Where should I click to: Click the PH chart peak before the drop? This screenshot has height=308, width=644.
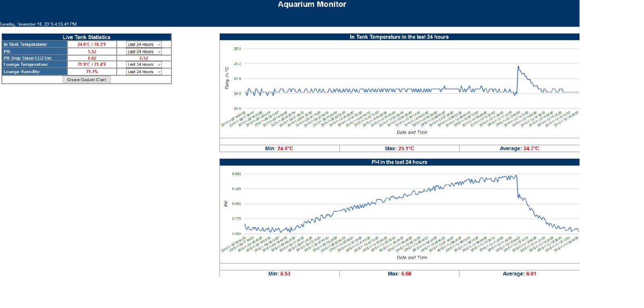[516, 176]
